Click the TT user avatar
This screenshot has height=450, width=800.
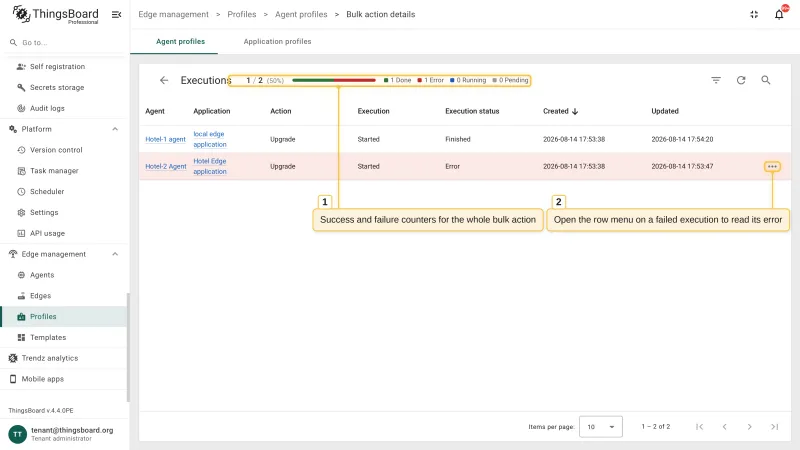(x=17, y=434)
